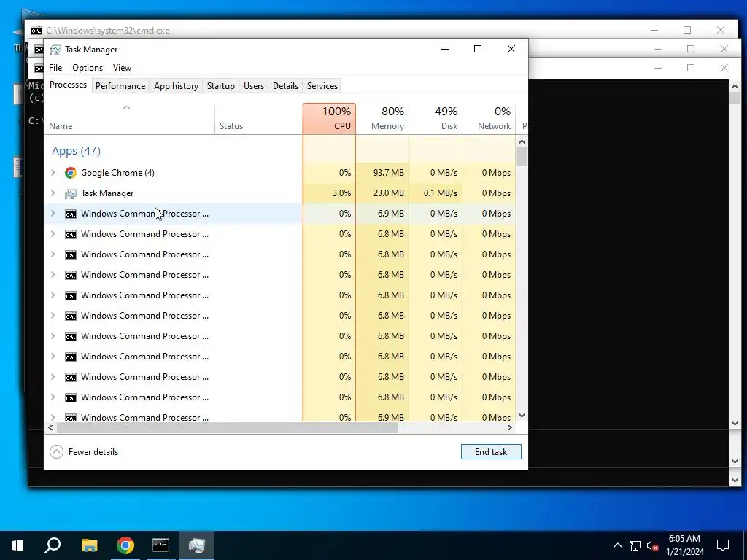The image size is (747, 560).
Task: Click the Google Chrome process icon
Action: 71,173
